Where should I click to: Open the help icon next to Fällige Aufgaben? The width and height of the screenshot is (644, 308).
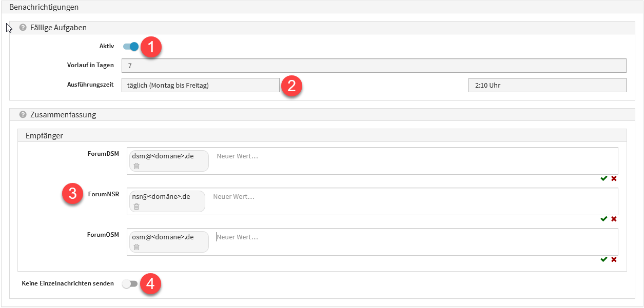click(x=23, y=27)
